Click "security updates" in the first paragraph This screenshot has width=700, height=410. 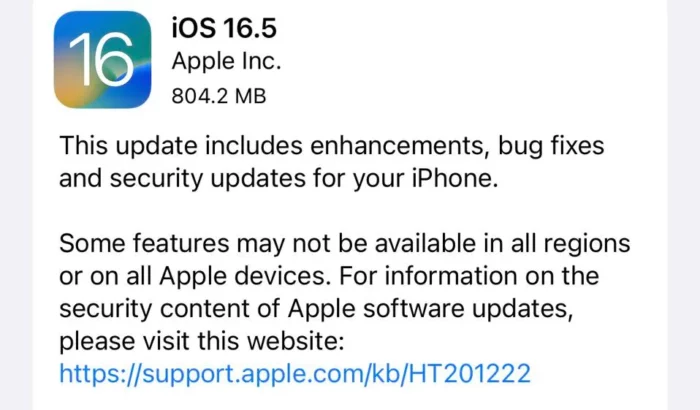[207, 179]
